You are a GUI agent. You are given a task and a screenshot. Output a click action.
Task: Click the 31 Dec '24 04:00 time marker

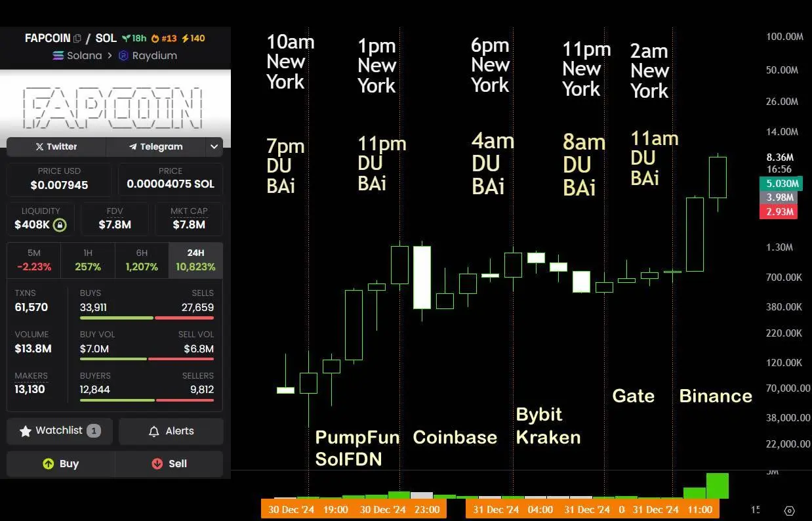pos(512,509)
